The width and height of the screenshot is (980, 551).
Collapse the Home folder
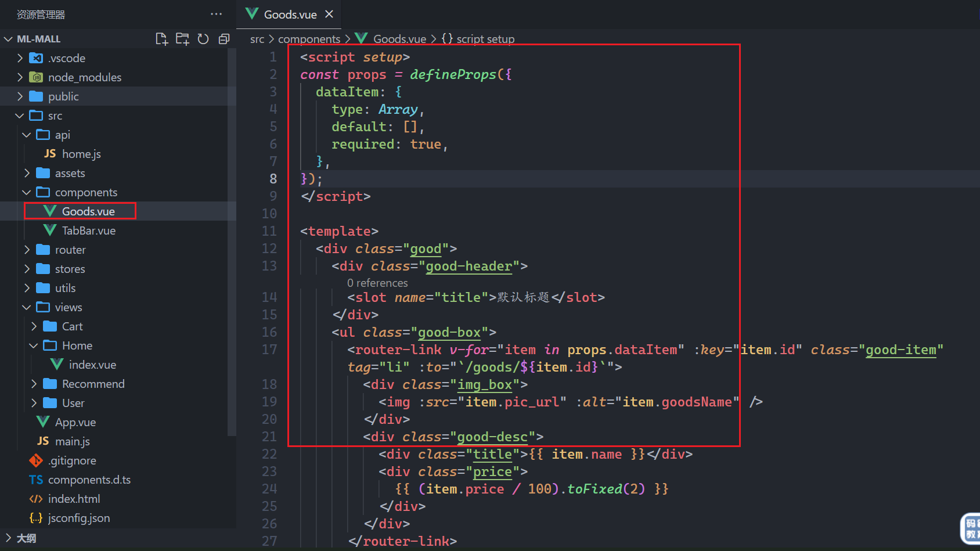[34, 345]
